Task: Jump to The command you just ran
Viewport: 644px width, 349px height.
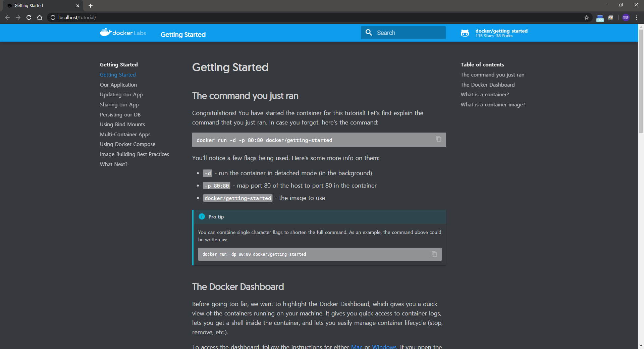Action: point(492,74)
